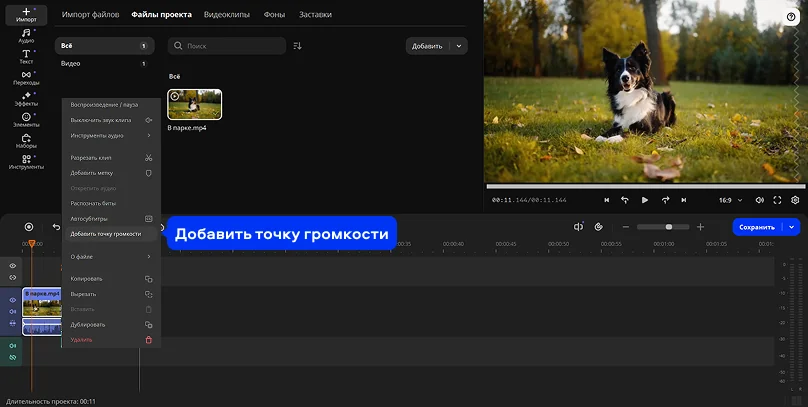Open the Текст tool in sidebar
808x407 pixels.
[x=26, y=57]
